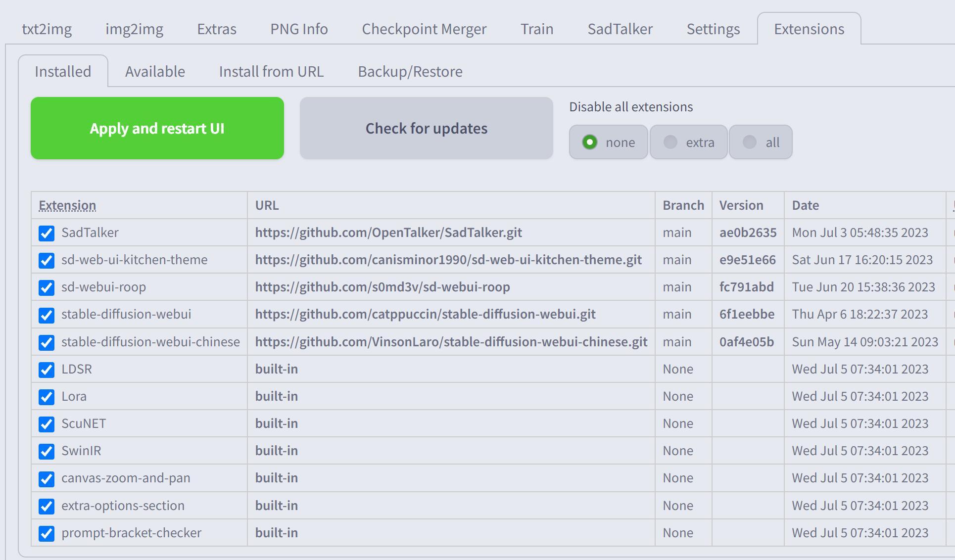
Task: Click version hash fc791abd
Action: pos(747,287)
